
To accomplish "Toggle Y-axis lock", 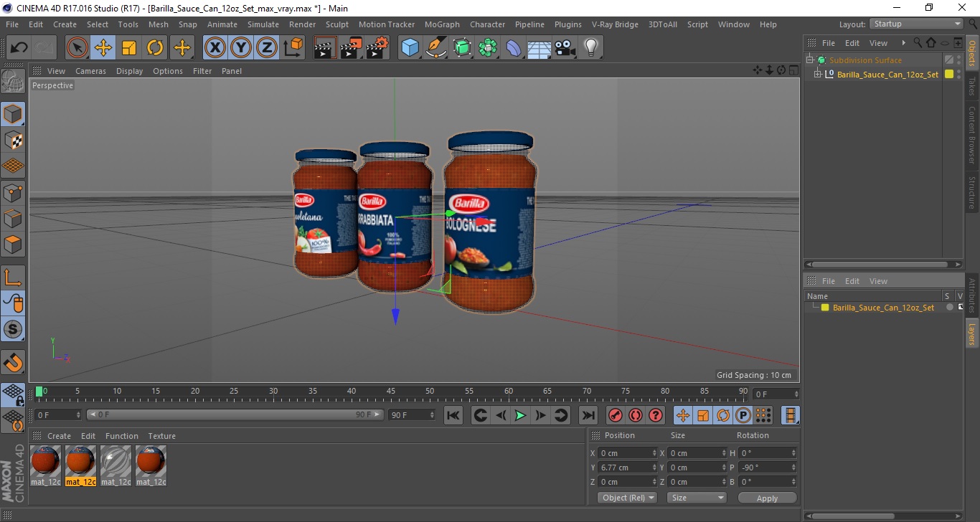I will [241, 48].
